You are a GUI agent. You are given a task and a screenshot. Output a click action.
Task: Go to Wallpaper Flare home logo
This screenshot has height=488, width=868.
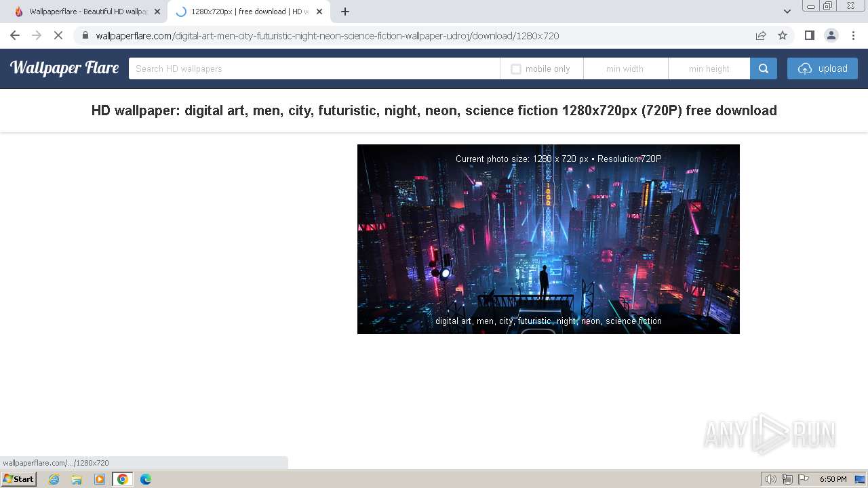pos(64,68)
